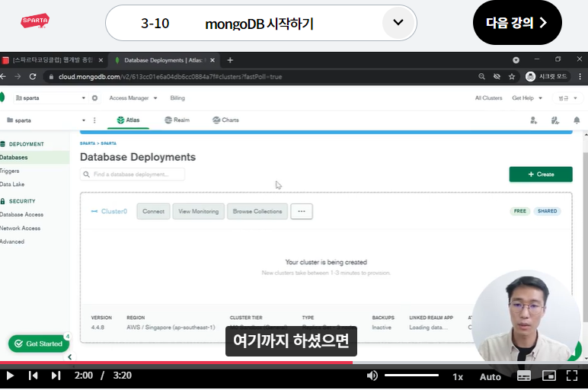Select the Database Deployments Atlas browser tab
588x390 pixels.
[165, 60]
